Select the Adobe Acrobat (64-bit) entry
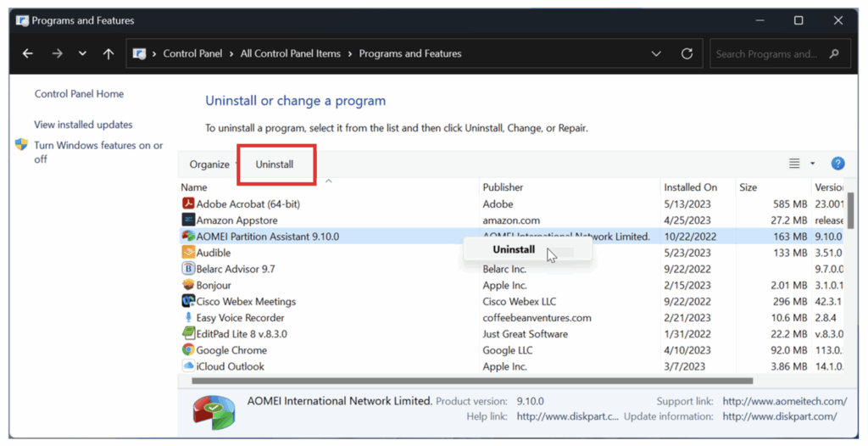868x446 pixels. coord(248,203)
